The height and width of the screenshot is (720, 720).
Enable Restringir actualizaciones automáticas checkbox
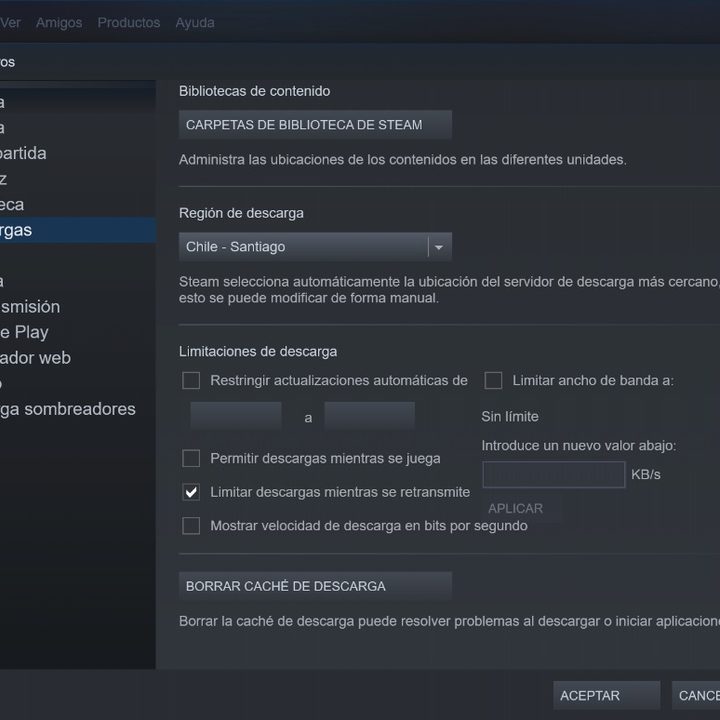tap(191, 380)
